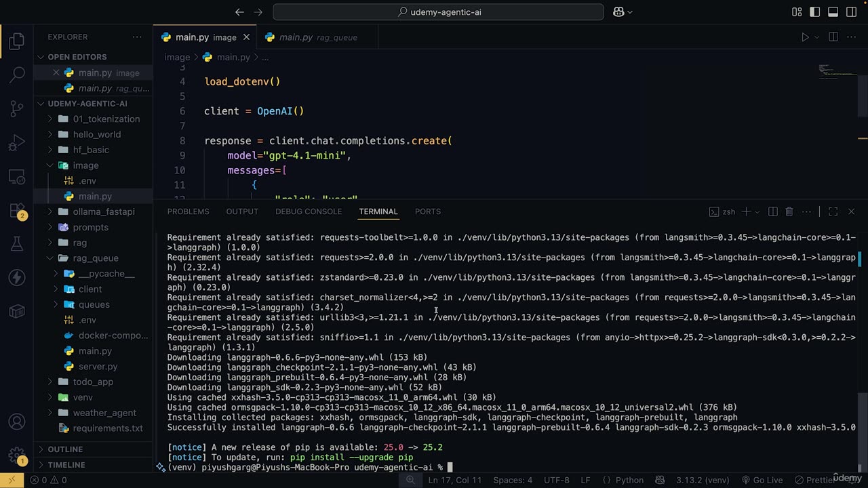The height and width of the screenshot is (488, 868).
Task: Open errors and warnings count in status bar
Action: click(48, 480)
